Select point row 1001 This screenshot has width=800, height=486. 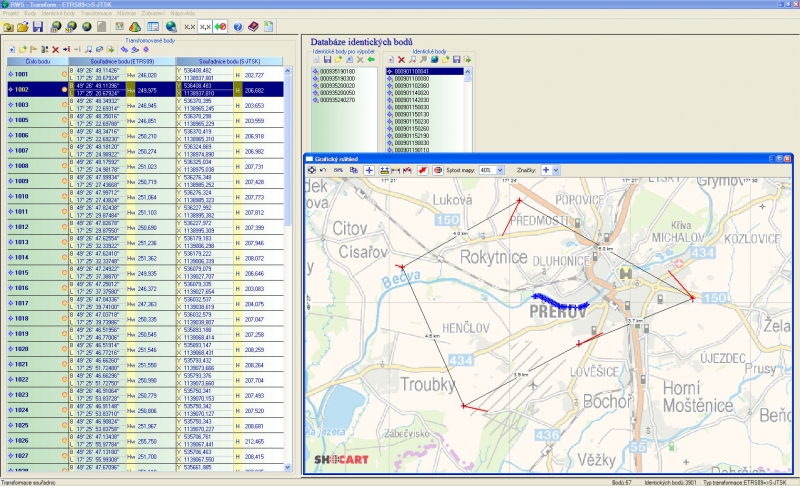(145, 74)
